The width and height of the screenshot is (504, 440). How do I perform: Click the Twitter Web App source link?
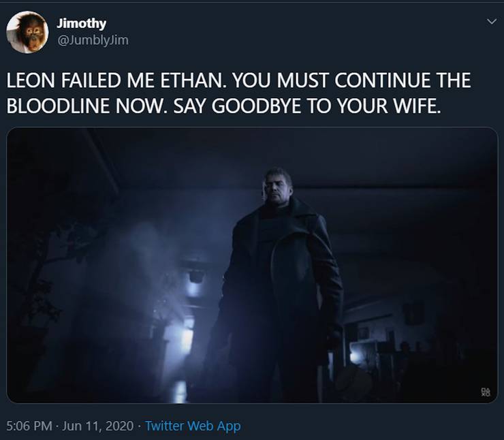[x=193, y=426]
